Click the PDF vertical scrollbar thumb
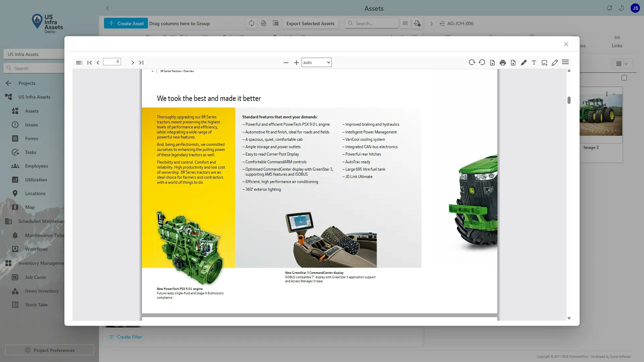Image resolution: width=644 pixels, height=362 pixels. point(569,100)
